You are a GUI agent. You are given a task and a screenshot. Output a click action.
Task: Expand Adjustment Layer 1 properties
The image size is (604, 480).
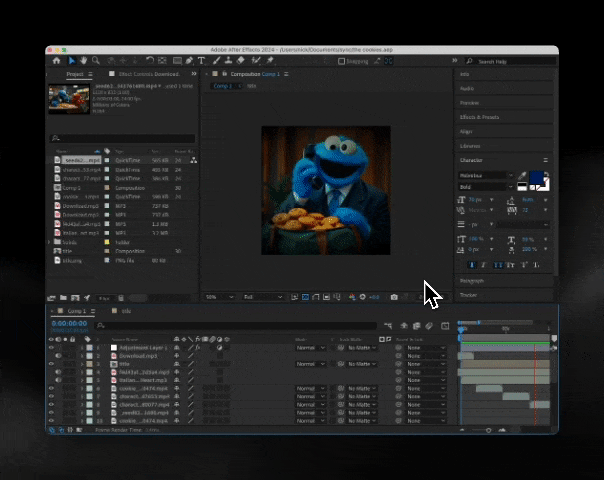(x=82, y=348)
